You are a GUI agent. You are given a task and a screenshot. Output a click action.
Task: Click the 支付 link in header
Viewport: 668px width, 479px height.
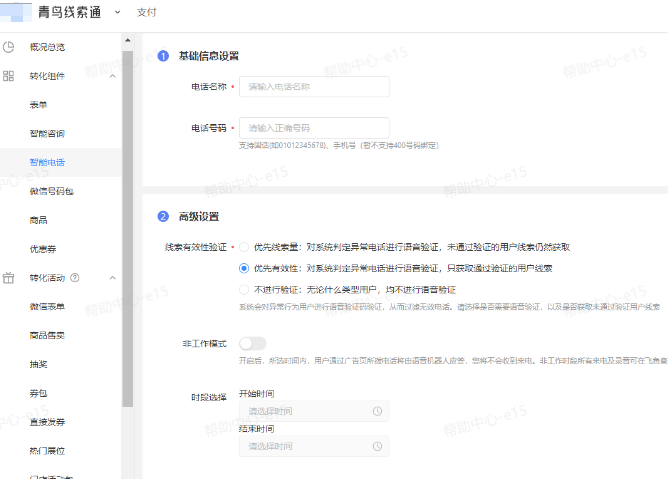pos(147,12)
